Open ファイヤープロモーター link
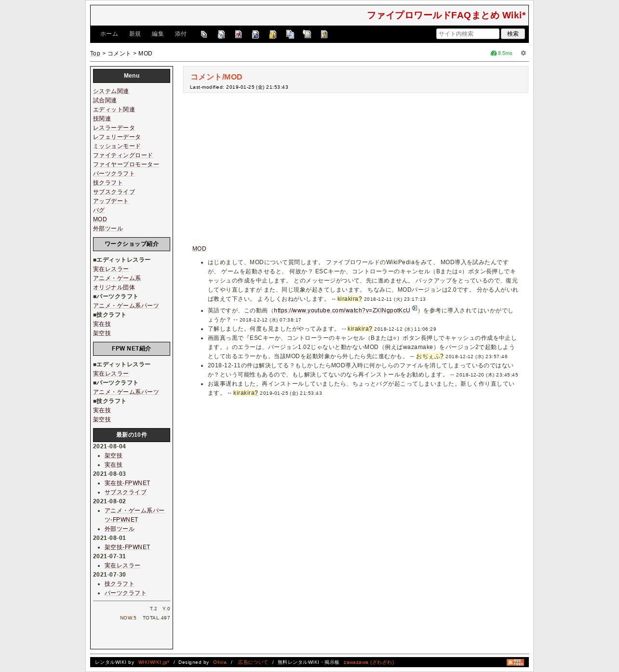The height and width of the screenshot is (672, 619). pos(126,164)
